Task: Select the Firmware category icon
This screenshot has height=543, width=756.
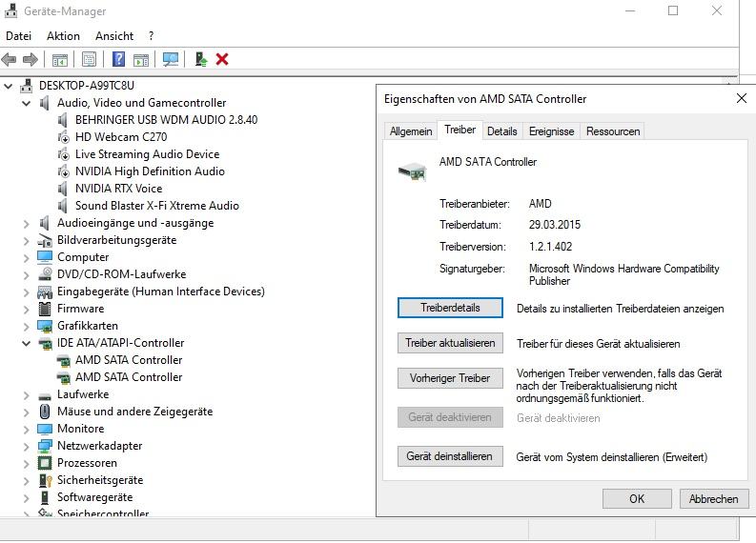Action: click(45, 309)
